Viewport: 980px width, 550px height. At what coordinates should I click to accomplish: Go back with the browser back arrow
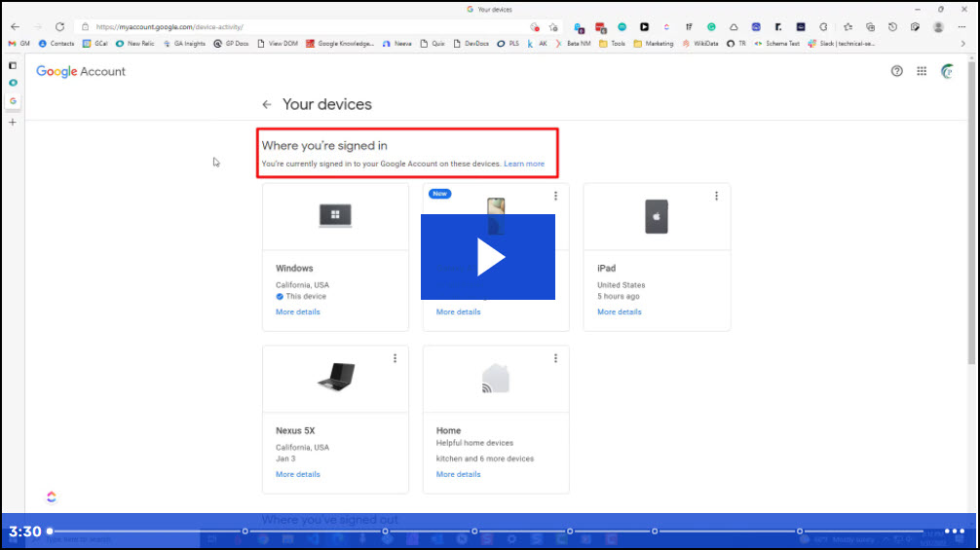(15, 27)
